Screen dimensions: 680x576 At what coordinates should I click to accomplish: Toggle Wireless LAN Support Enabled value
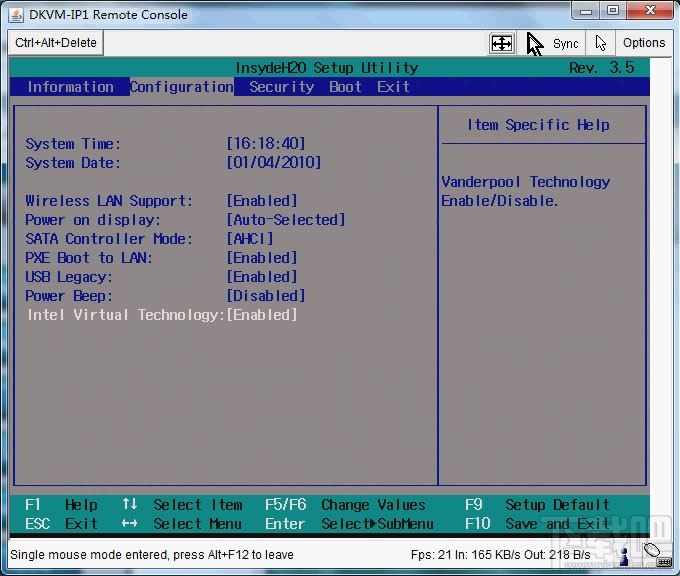(262, 201)
